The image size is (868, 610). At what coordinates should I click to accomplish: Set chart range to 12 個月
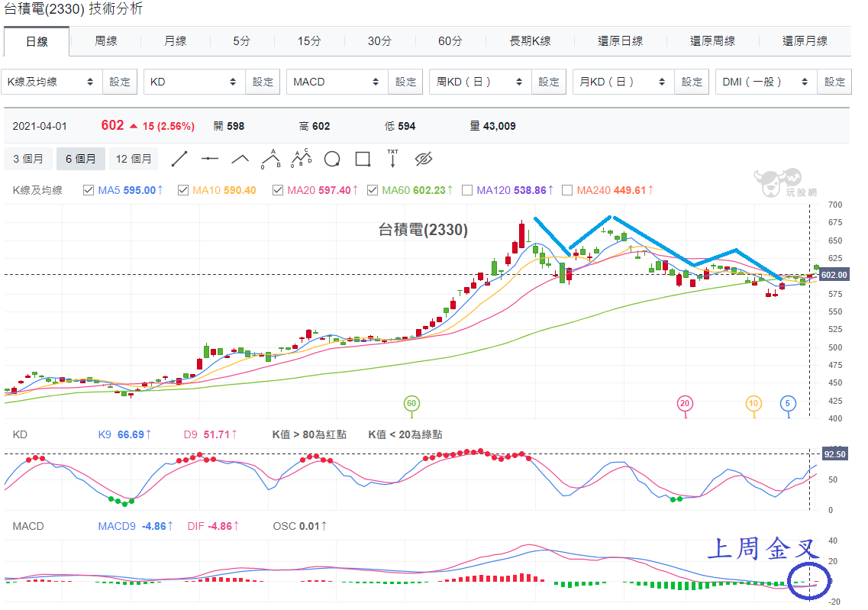click(x=134, y=159)
